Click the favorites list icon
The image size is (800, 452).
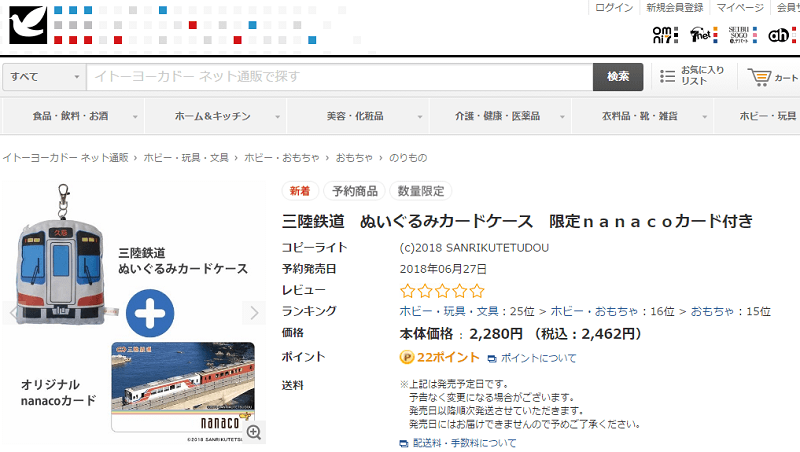click(667, 77)
